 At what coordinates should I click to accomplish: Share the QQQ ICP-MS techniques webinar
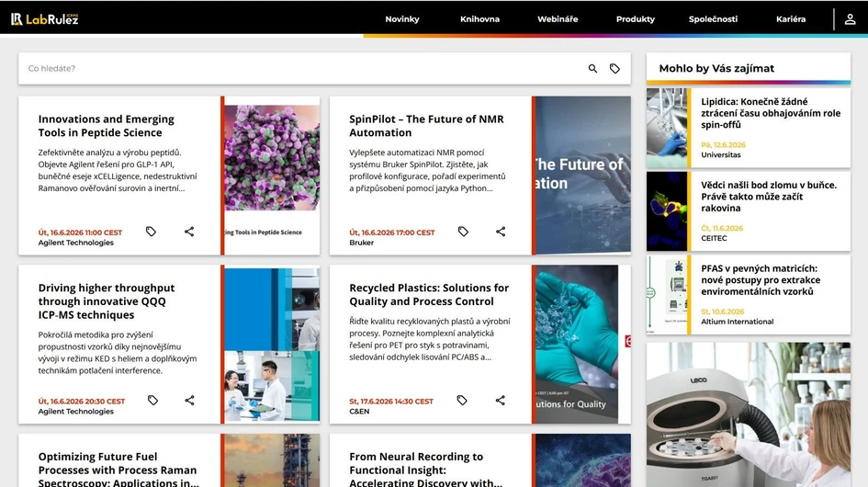189,400
